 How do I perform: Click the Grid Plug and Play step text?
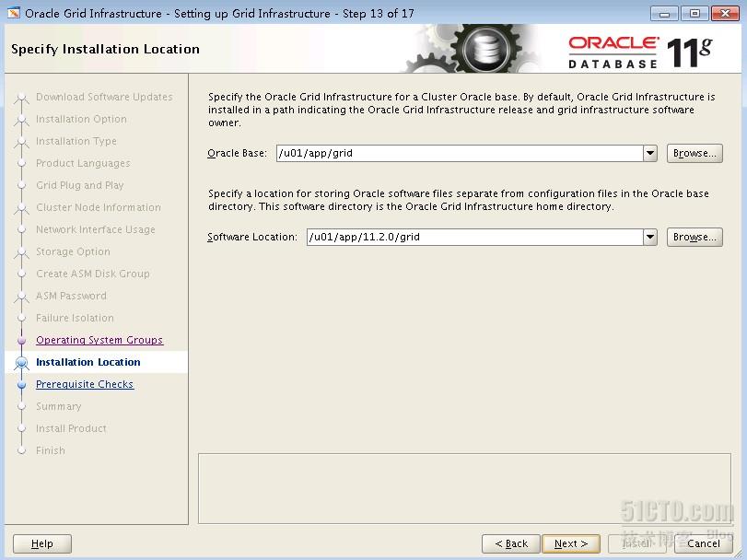(80, 185)
